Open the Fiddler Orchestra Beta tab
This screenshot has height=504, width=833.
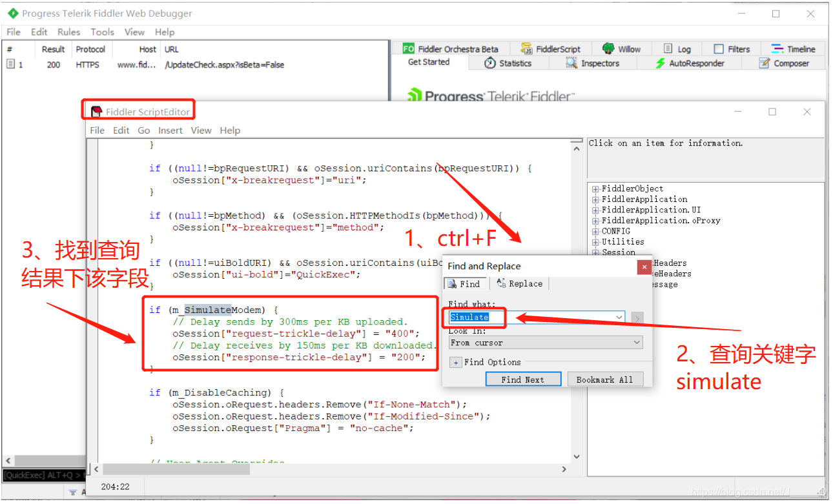451,49
